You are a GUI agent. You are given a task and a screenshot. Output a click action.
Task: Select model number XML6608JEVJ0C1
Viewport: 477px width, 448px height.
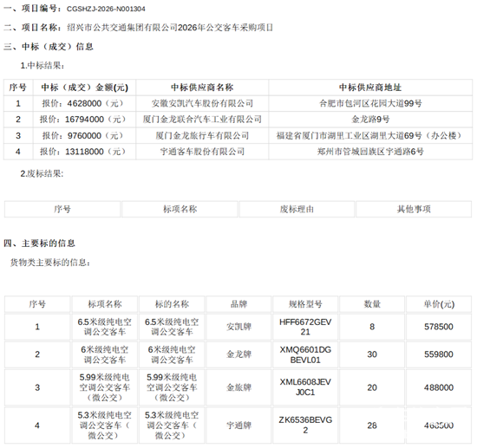pyautogui.click(x=305, y=387)
